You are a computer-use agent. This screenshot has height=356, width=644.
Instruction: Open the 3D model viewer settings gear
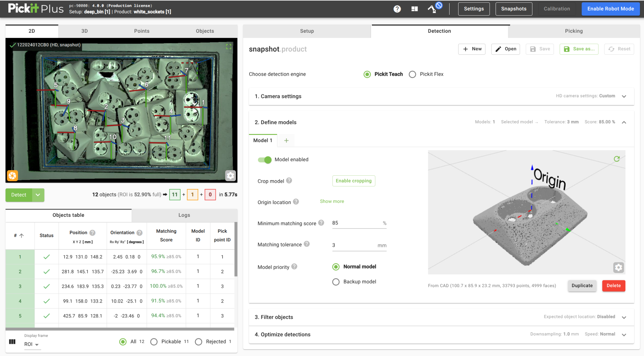tap(618, 268)
